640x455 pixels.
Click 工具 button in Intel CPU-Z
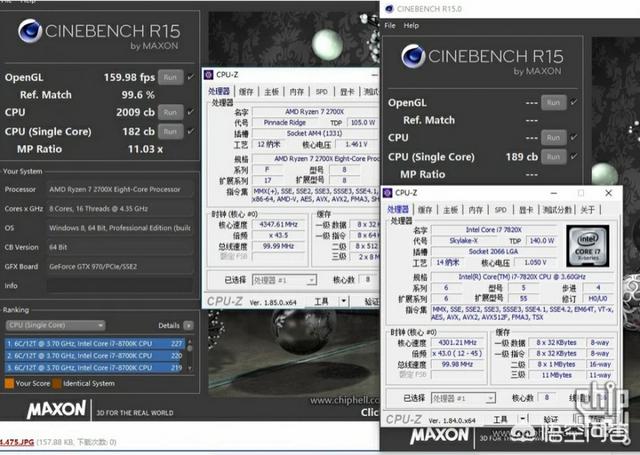500,419
